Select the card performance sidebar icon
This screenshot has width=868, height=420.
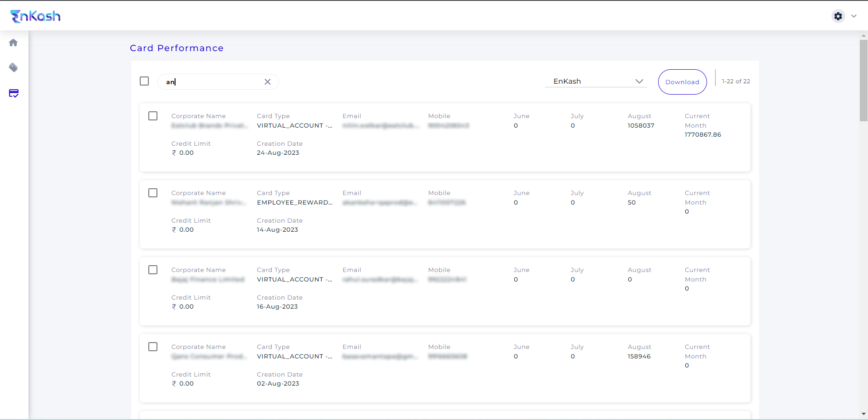pyautogui.click(x=14, y=93)
